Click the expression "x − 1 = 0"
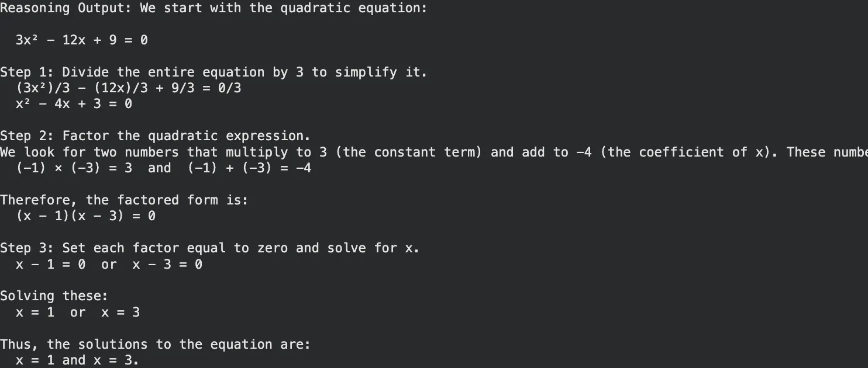This screenshot has height=368, width=868. pos(50,265)
